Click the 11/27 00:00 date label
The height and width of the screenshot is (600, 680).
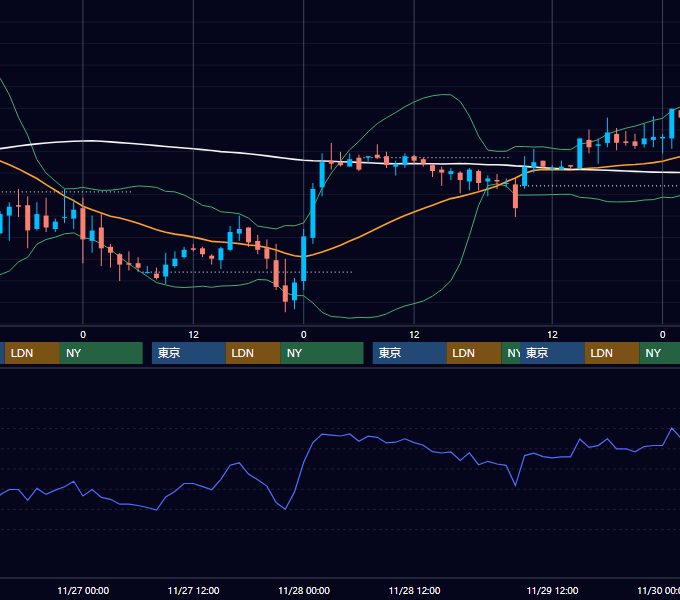[x=83, y=590]
